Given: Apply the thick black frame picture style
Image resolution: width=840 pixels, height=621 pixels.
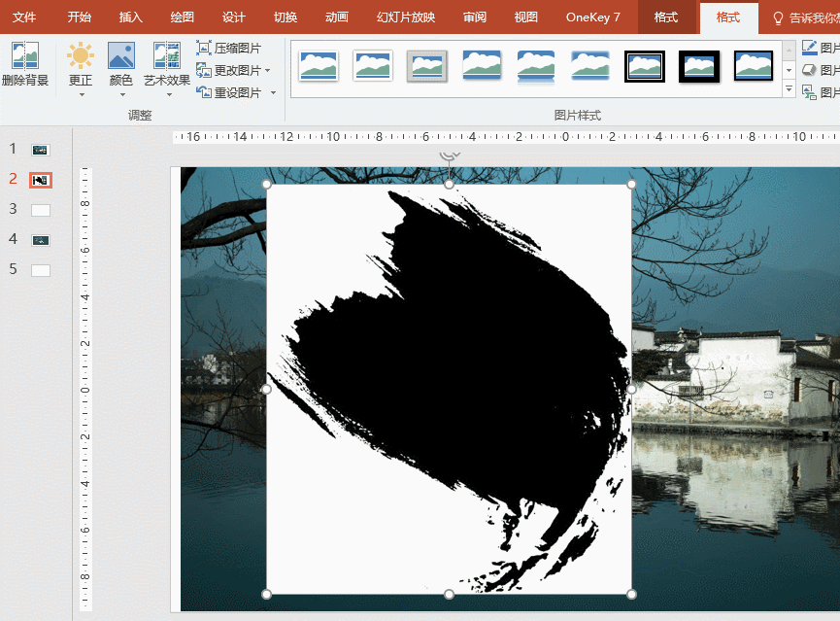Looking at the screenshot, I should click(x=698, y=66).
